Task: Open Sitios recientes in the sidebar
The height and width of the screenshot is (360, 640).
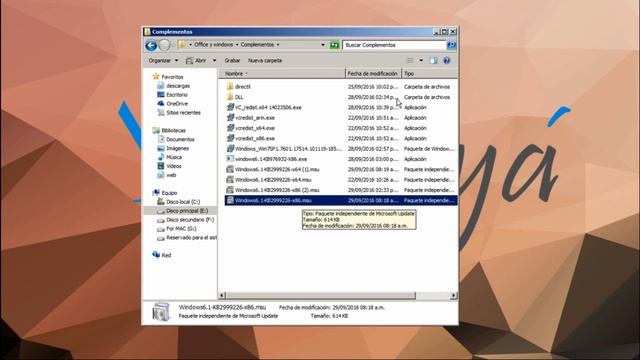Action: pos(183,113)
